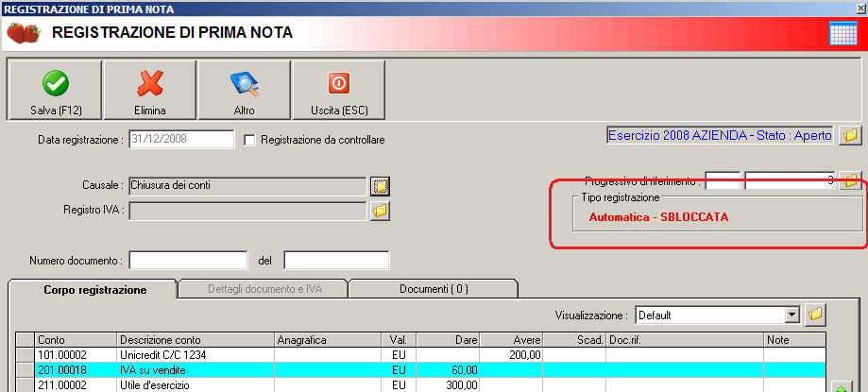Screen dimensions: 868x392
Task: Click the document date field after 'del'
Action: [x=336, y=260]
